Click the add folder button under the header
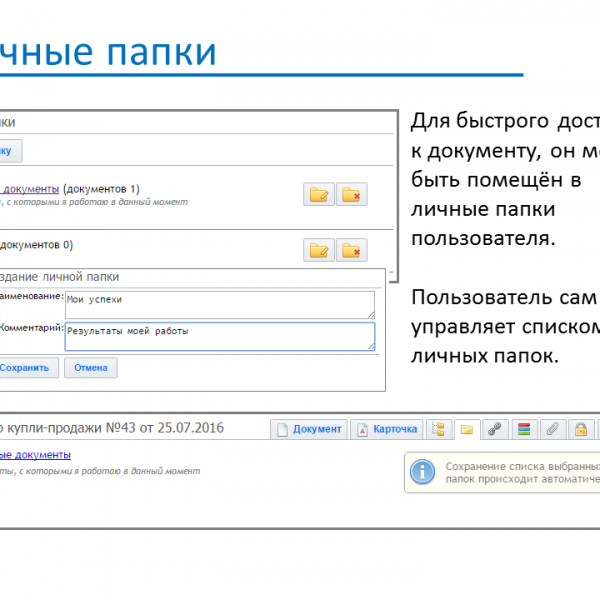This screenshot has width=600, height=600. pos(8,151)
